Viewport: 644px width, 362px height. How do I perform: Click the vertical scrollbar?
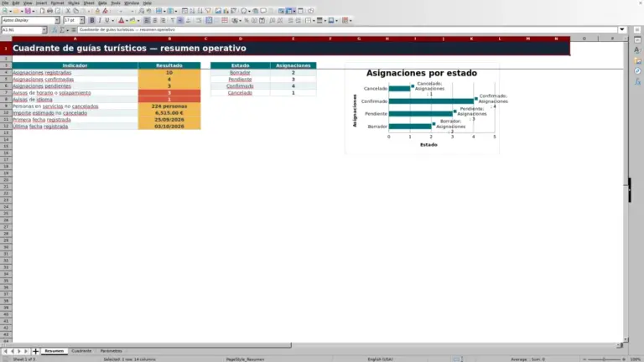pyautogui.click(x=626, y=189)
